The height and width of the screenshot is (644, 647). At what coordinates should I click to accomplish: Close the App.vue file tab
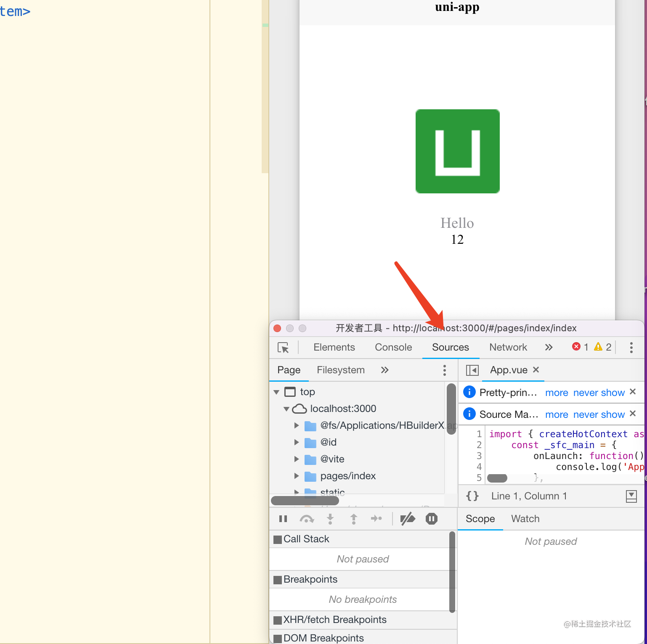pyautogui.click(x=536, y=370)
